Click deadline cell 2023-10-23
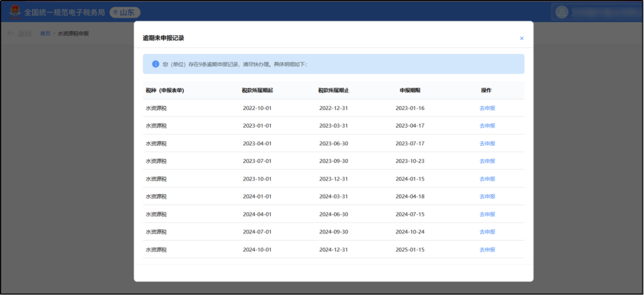The image size is (644, 295). click(x=410, y=161)
